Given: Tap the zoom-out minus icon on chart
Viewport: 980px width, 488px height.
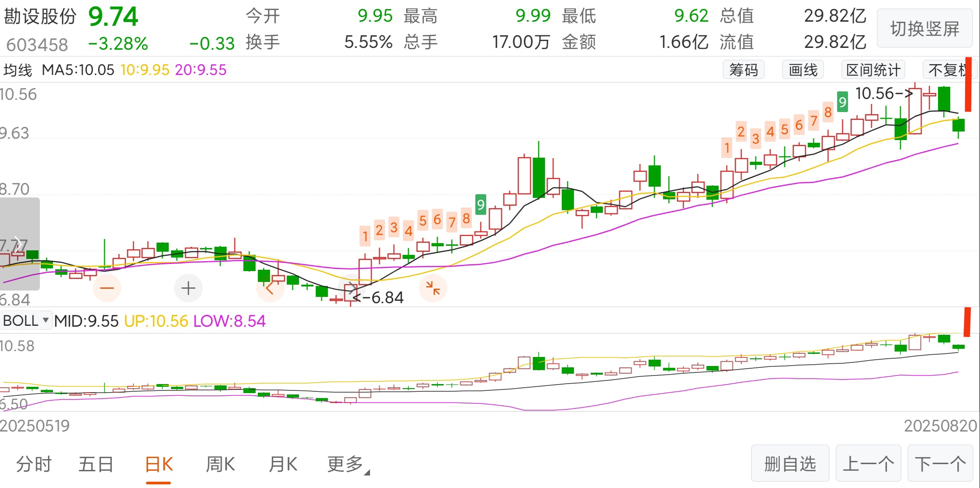Looking at the screenshot, I should (107, 288).
